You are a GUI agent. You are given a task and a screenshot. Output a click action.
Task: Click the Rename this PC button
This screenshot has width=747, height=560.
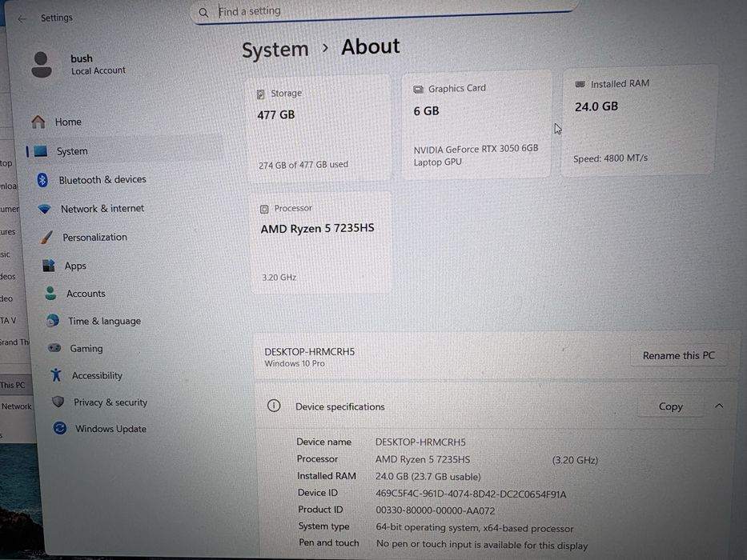(x=679, y=356)
